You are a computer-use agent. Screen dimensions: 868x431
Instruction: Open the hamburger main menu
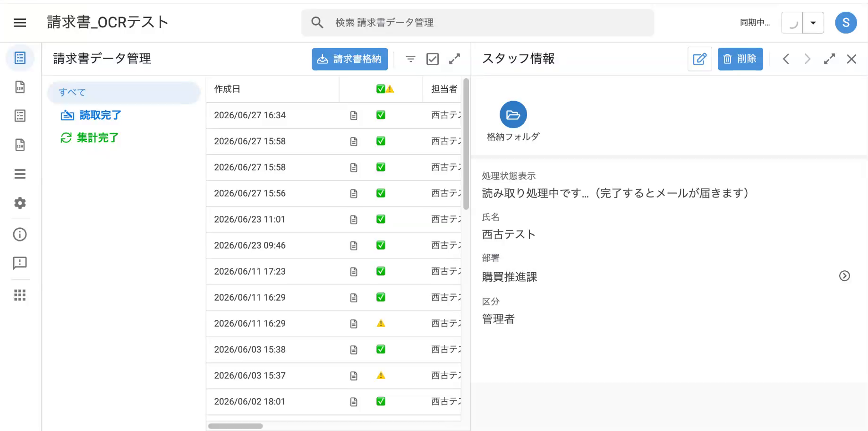point(20,22)
